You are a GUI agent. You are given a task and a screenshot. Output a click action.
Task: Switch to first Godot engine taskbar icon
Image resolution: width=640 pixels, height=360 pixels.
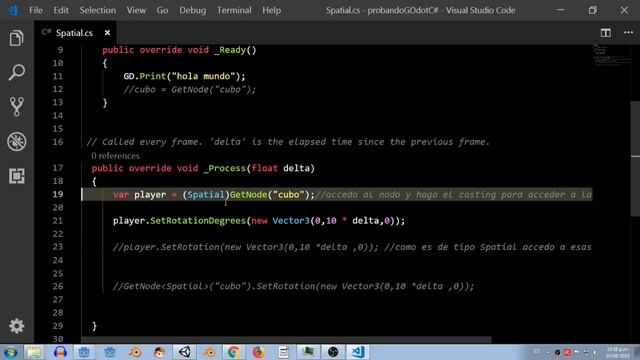[84, 352]
